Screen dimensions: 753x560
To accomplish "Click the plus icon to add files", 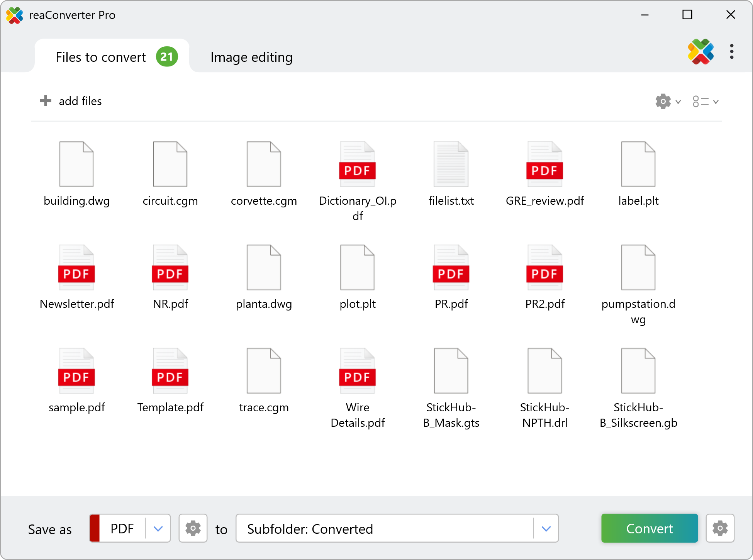I will pyautogui.click(x=46, y=101).
